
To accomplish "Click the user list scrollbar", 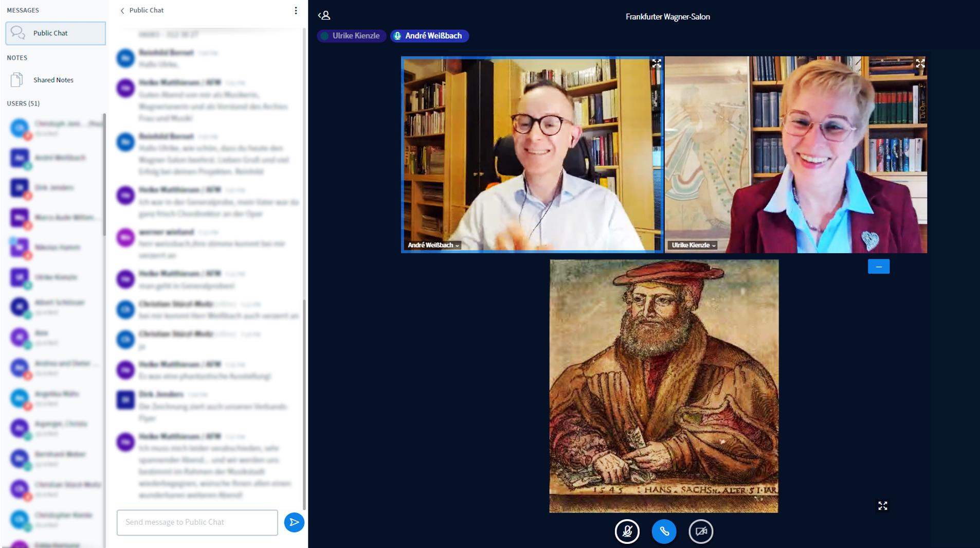I will (104, 175).
